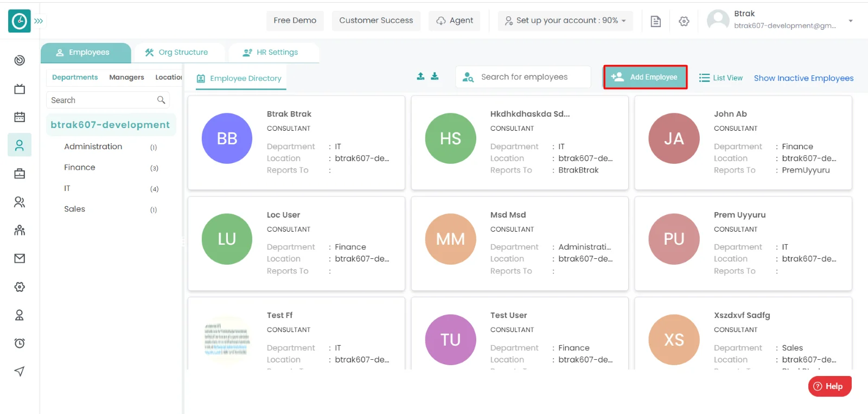Click the paper plane sidebar icon

coord(20,371)
